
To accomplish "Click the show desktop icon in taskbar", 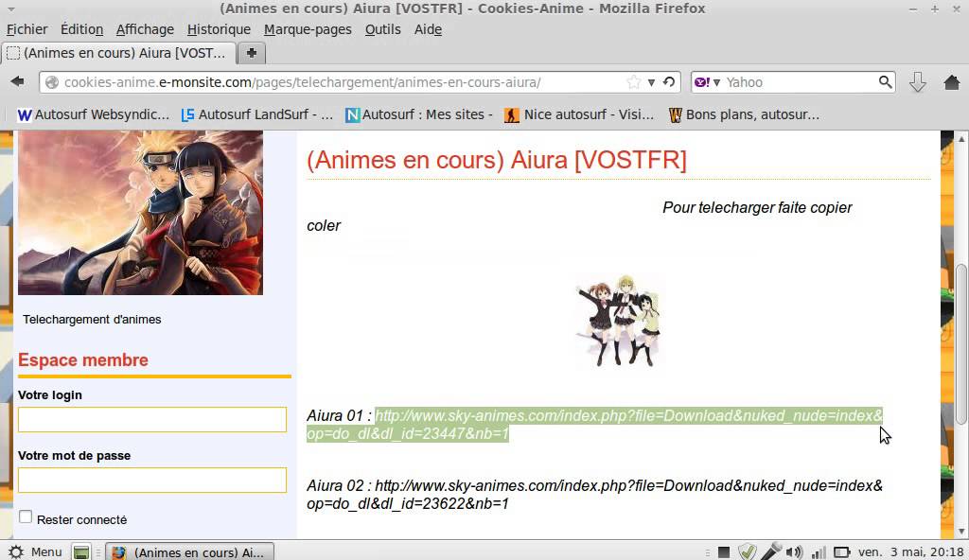I will (81, 552).
